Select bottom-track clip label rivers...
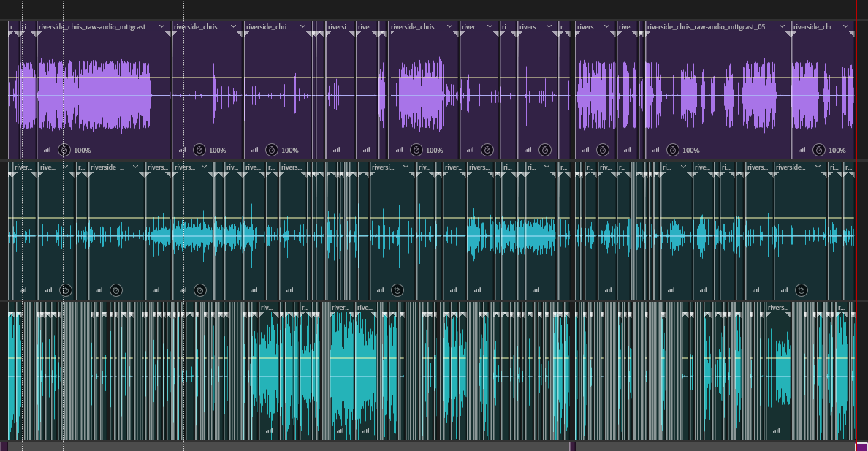Image resolution: width=868 pixels, height=451 pixels. click(778, 308)
